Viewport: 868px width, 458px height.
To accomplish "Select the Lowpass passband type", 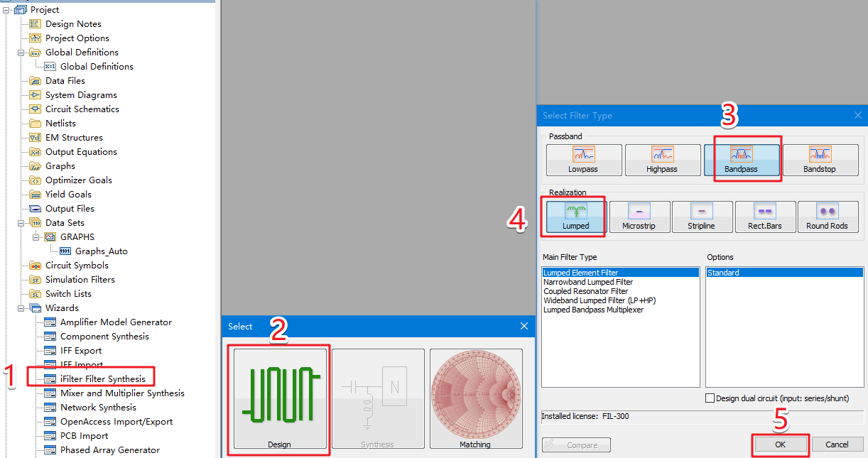I will pyautogui.click(x=584, y=160).
